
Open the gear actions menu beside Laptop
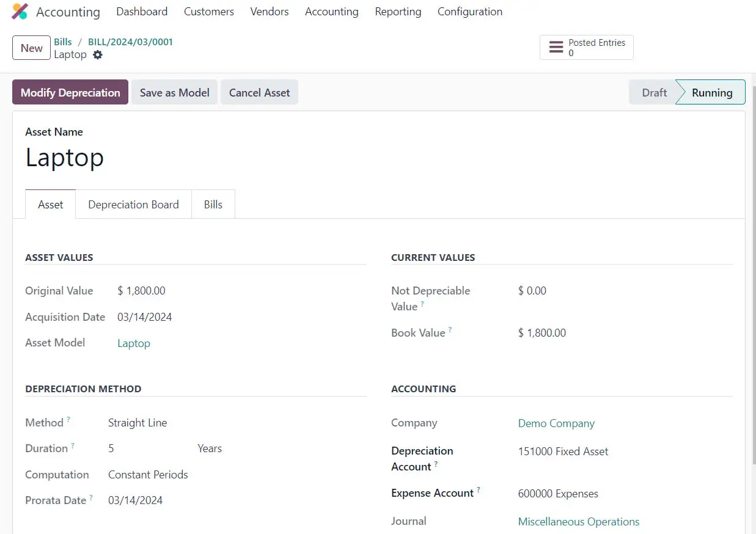(98, 55)
